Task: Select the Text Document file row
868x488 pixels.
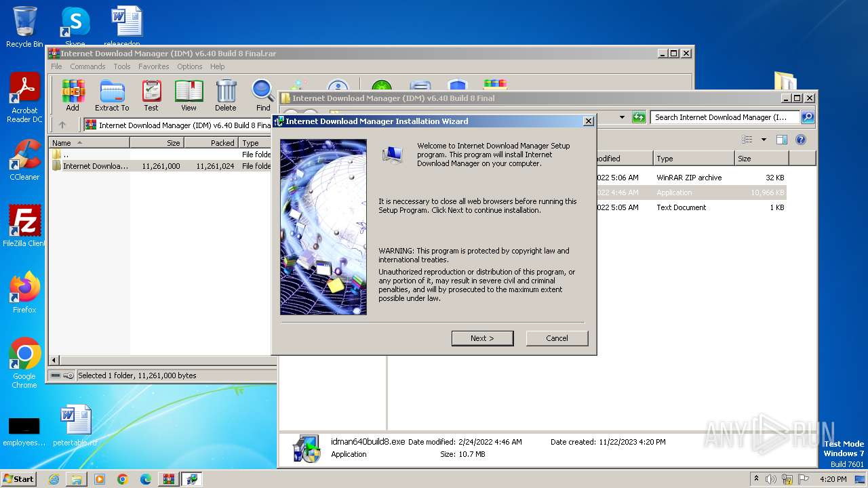Action: 690,207
